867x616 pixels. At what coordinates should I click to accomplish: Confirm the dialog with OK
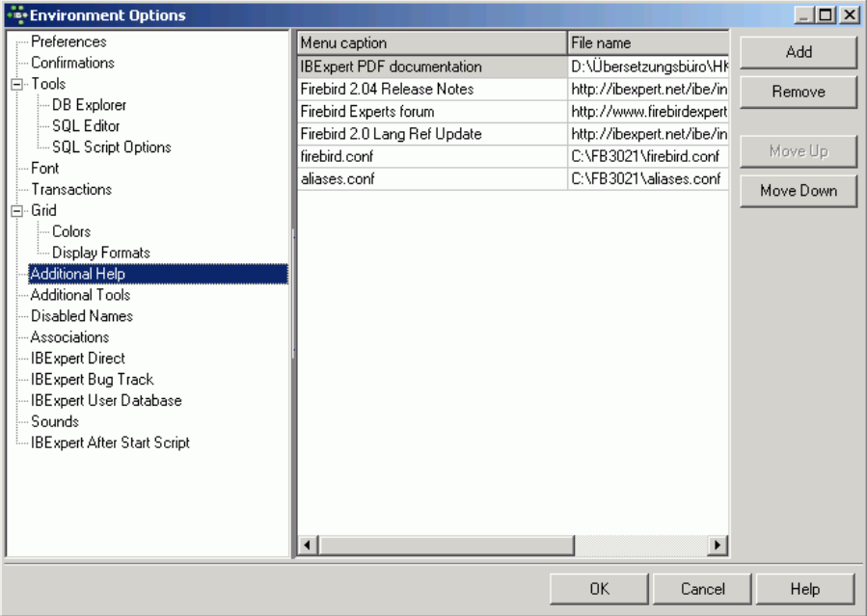coord(599,589)
